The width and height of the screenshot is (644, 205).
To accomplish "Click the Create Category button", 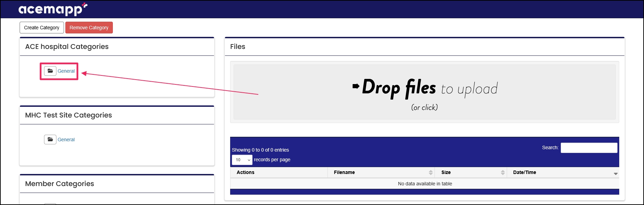I will [x=42, y=28].
